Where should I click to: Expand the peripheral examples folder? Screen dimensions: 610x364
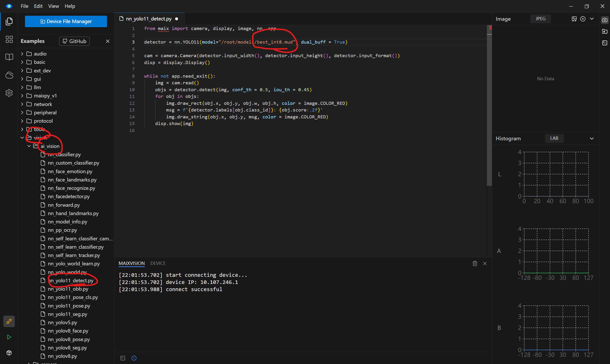45,113
